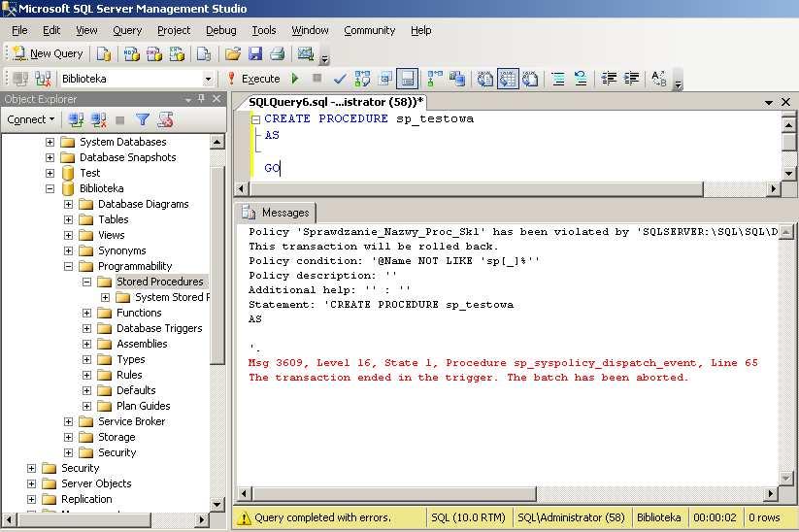
Task: Select the Messages tab
Action: coord(277,213)
